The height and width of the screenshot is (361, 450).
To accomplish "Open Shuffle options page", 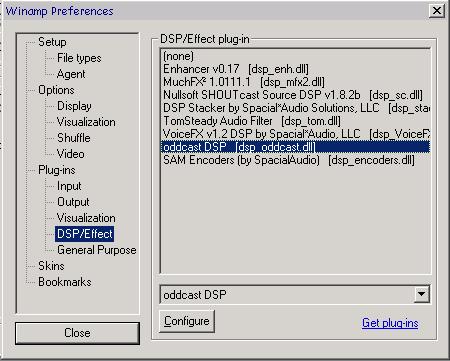I will pyautogui.click(x=73, y=138).
